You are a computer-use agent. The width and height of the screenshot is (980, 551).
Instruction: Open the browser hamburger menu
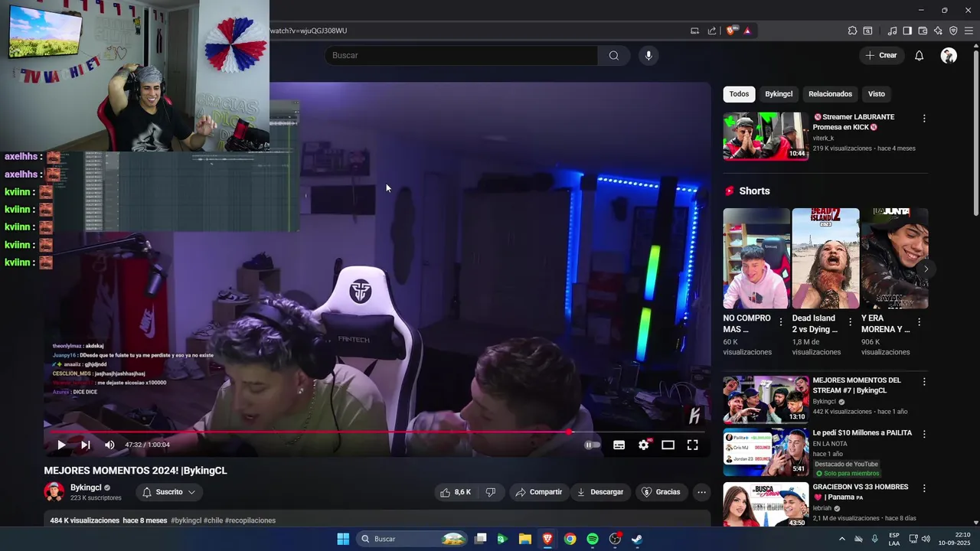coord(969,31)
